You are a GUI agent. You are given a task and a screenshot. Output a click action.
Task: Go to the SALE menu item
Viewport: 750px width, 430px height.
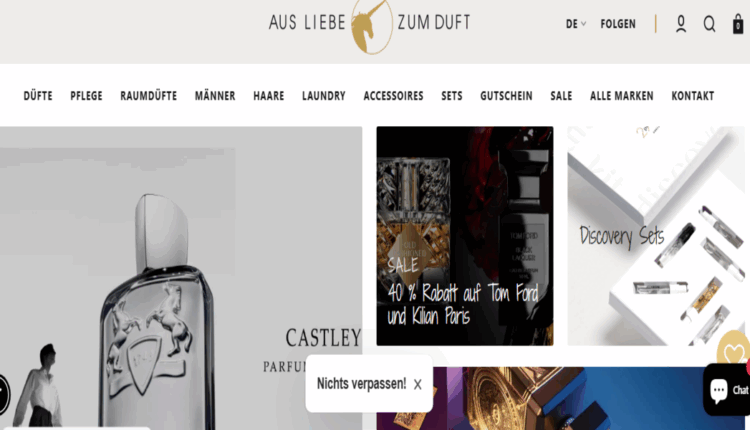pyautogui.click(x=561, y=96)
